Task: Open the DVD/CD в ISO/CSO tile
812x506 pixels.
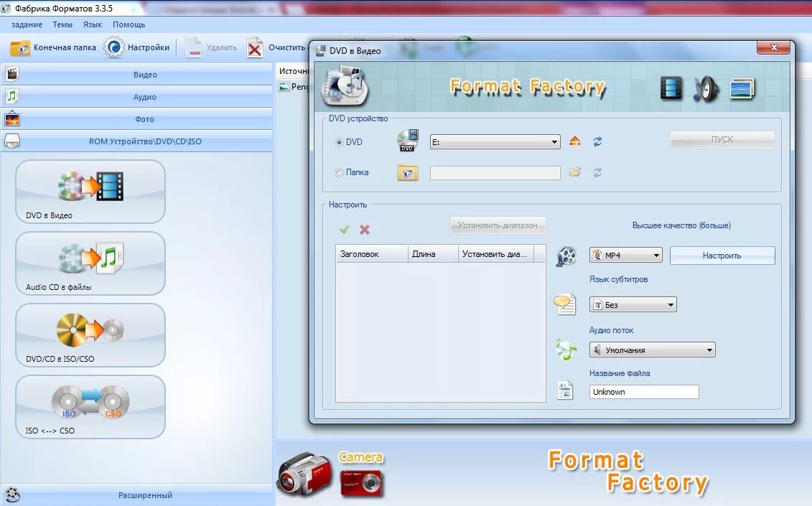Action: (x=90, y=335)
